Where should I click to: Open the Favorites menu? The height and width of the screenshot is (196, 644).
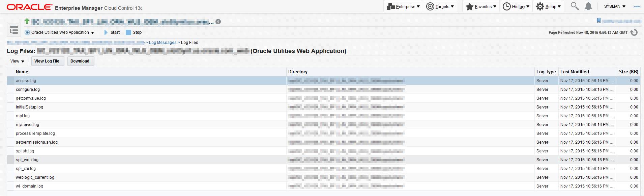point(481,6)
